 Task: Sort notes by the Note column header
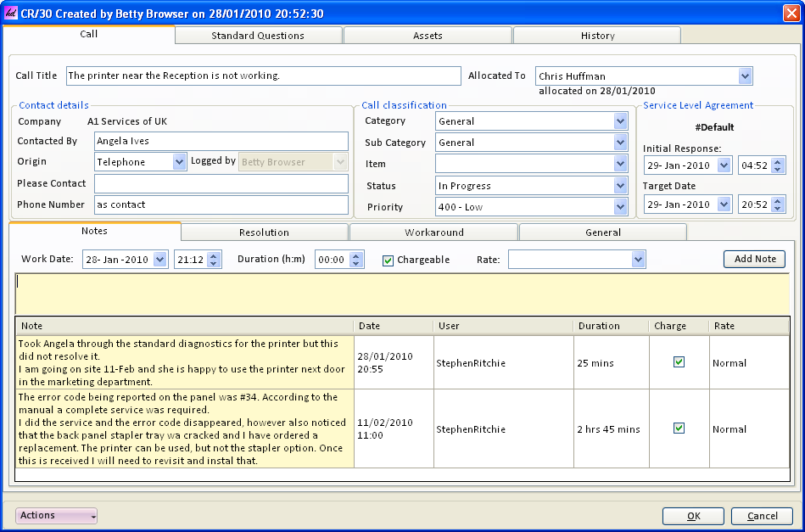coord(185,326)
